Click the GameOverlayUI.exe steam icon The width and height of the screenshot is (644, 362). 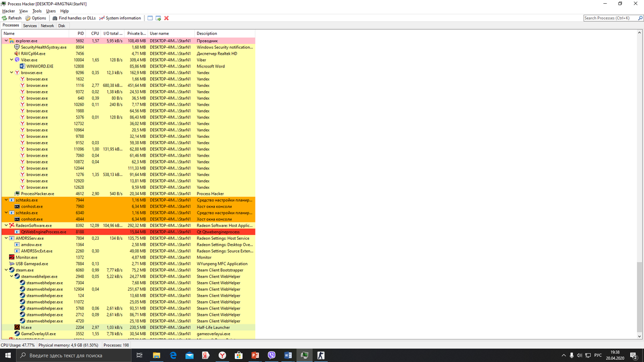pos(17,334)
